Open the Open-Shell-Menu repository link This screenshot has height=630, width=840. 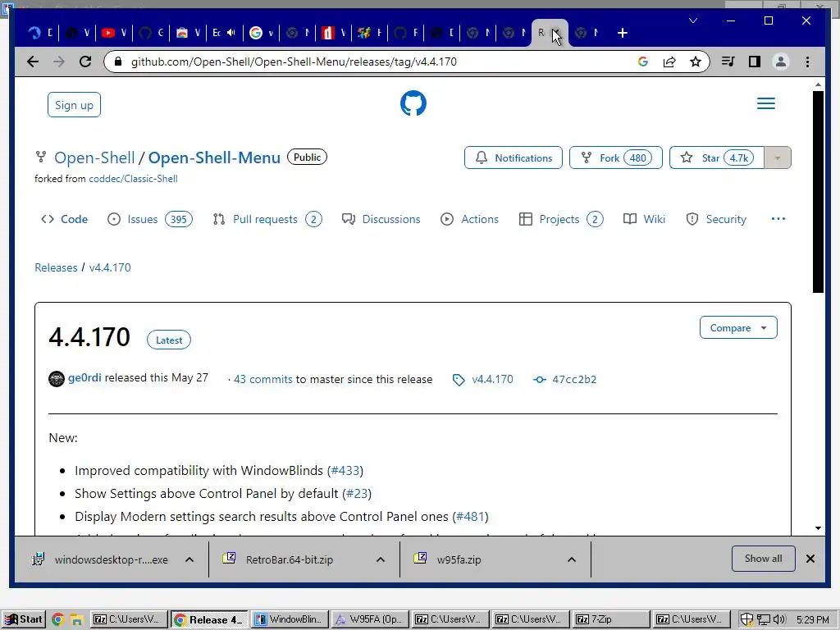[214, 158]
